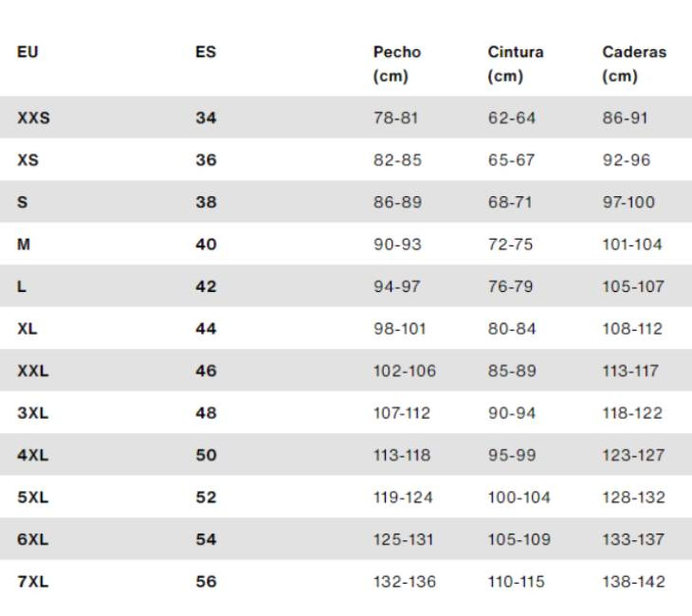Click the 7XL size label
The width and height of the screenshot is (692, 616).
pyautogui.click(x=33, y=581)
